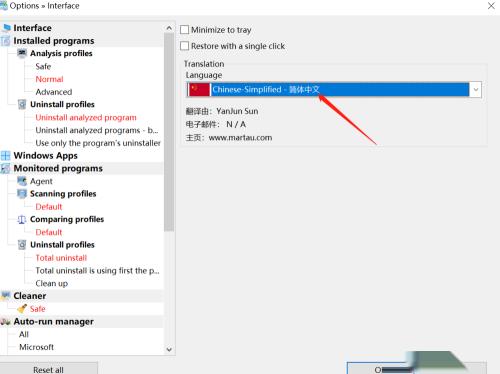
Task: Choose the Normal analysis profile
Action: pos(49,79)
